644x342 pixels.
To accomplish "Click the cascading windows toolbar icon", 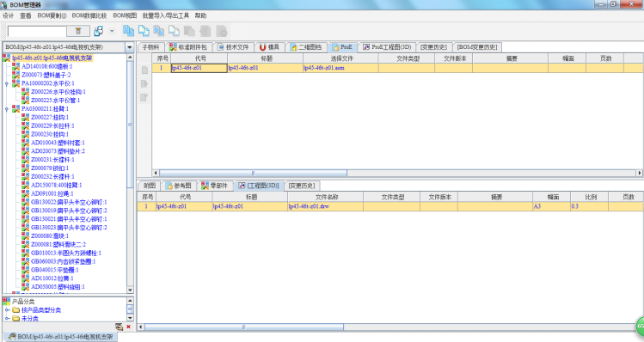I will (99, 31).
